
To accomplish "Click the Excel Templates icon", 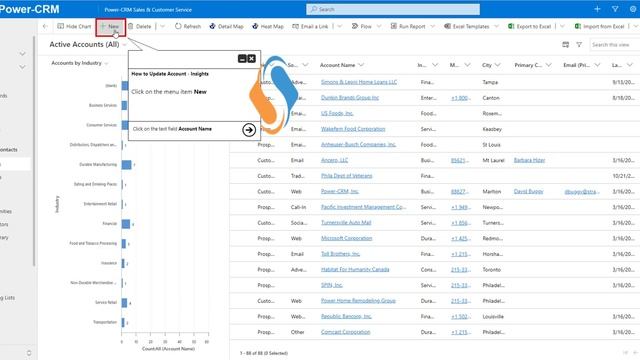I will coord(447,27).
